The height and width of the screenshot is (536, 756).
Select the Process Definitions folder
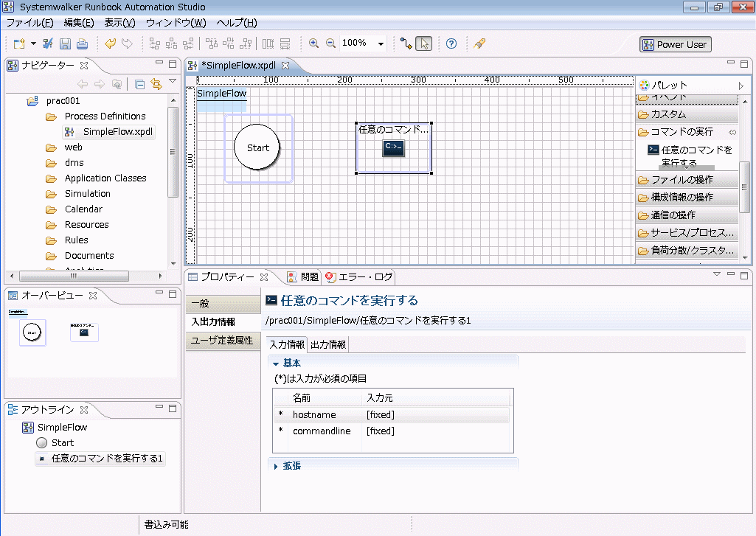(105, 116)
